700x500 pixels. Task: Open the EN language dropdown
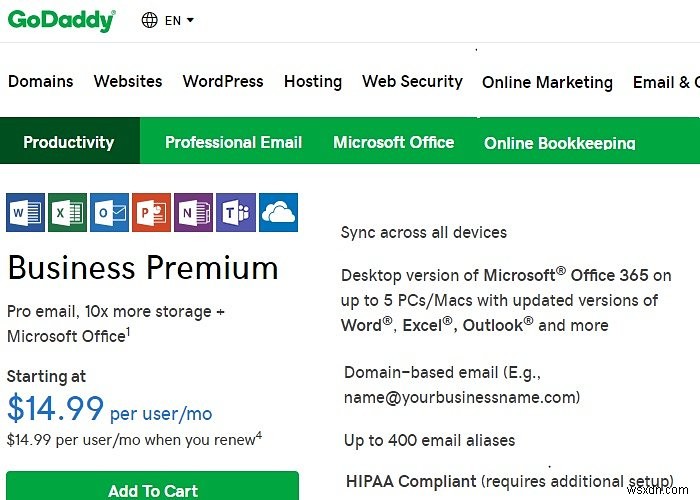coord(179,20)
